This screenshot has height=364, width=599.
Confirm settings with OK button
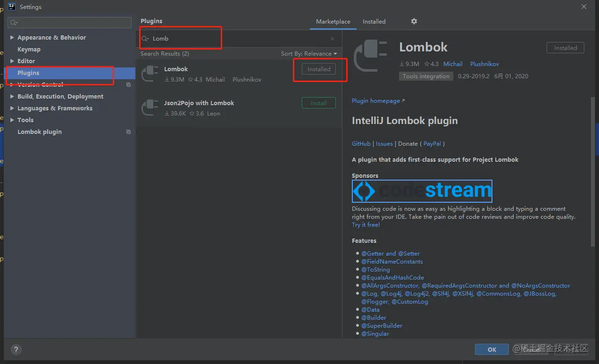tap(492, 349)
